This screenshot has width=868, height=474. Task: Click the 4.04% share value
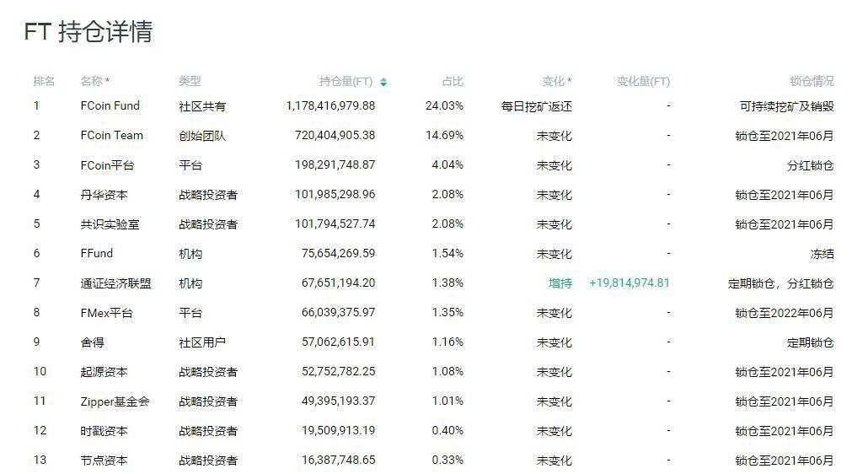tap(447, 165)
